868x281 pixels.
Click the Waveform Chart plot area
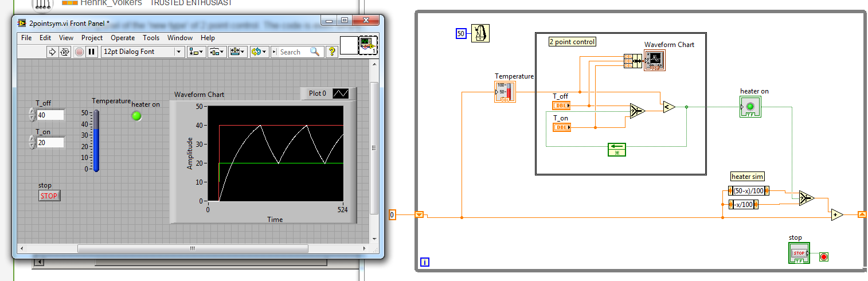pos(275,154)
